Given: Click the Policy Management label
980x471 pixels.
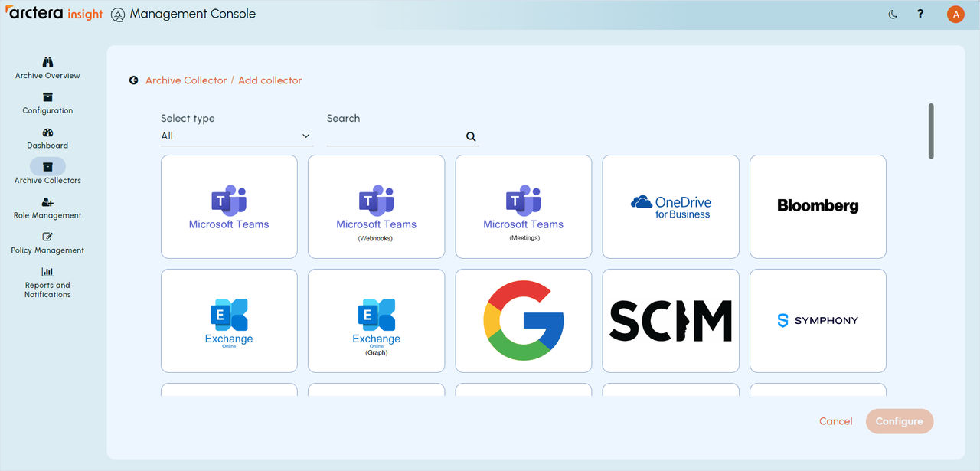Looking at the screenshot, I should pyautogui.click(x=47, y=250).
